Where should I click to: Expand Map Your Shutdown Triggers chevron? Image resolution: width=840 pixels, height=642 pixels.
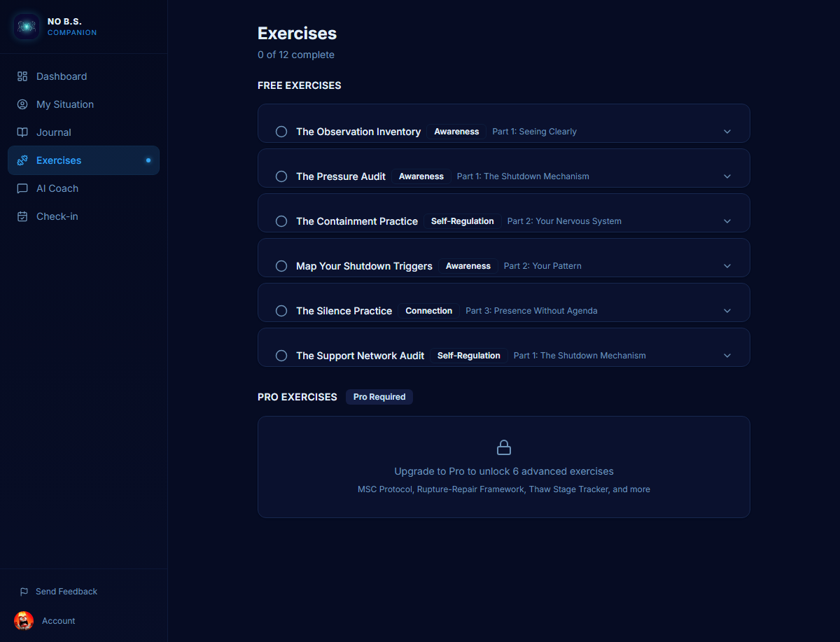[x=727, y=266]
